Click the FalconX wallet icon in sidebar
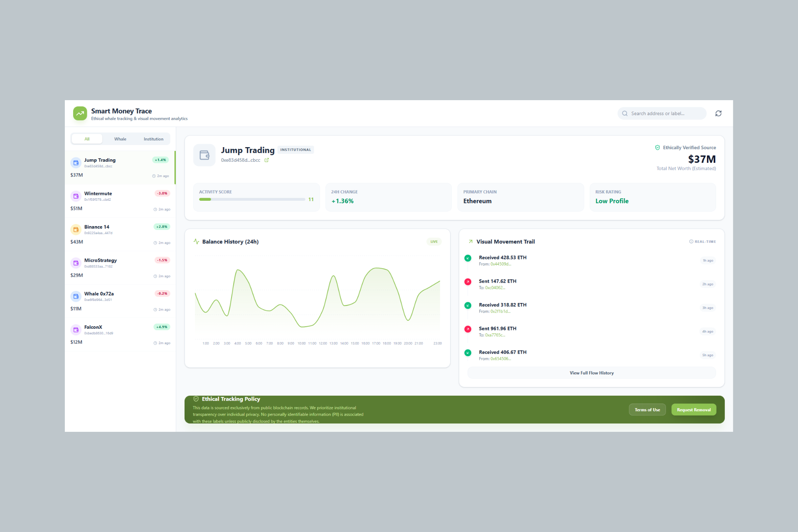The height and width of the screenshot is (532, 798). click(x=76, y=330)
